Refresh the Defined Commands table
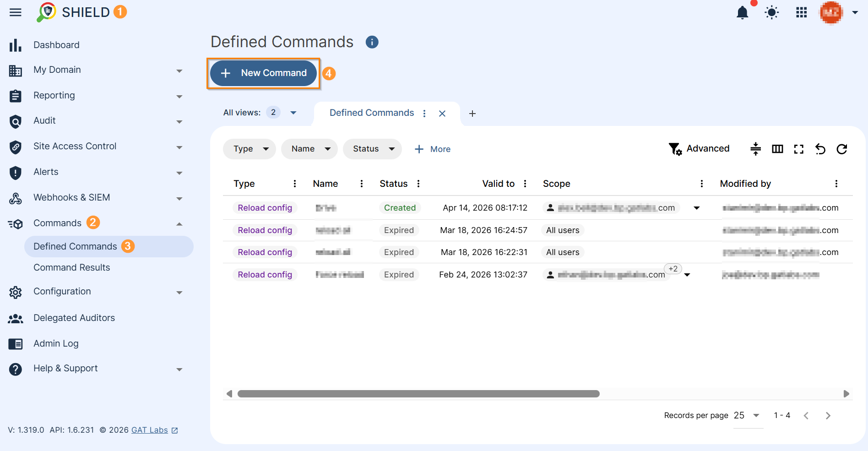 (x=842, y=149)
